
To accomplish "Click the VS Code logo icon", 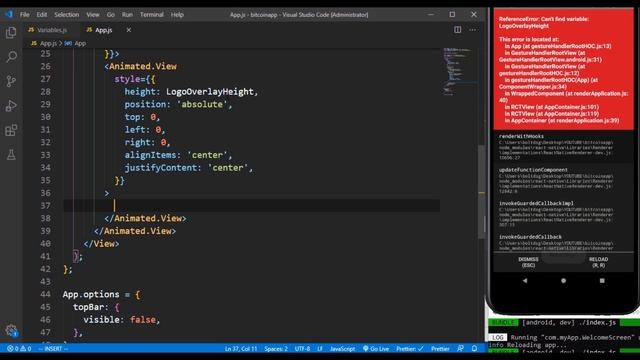I will (x=9, y=14).
